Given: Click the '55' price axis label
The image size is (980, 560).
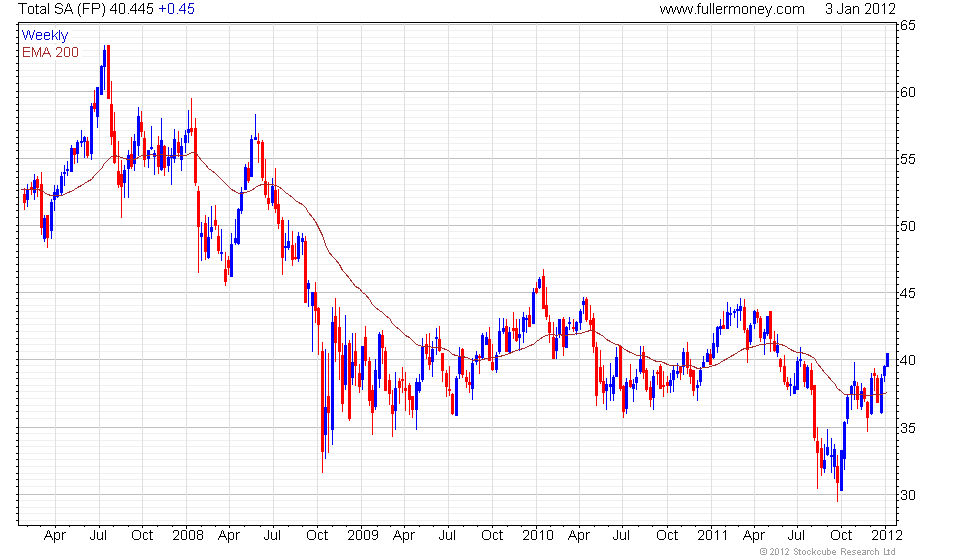Looking at the screenshot, I should pyautogui.click(x=908, y=159).
